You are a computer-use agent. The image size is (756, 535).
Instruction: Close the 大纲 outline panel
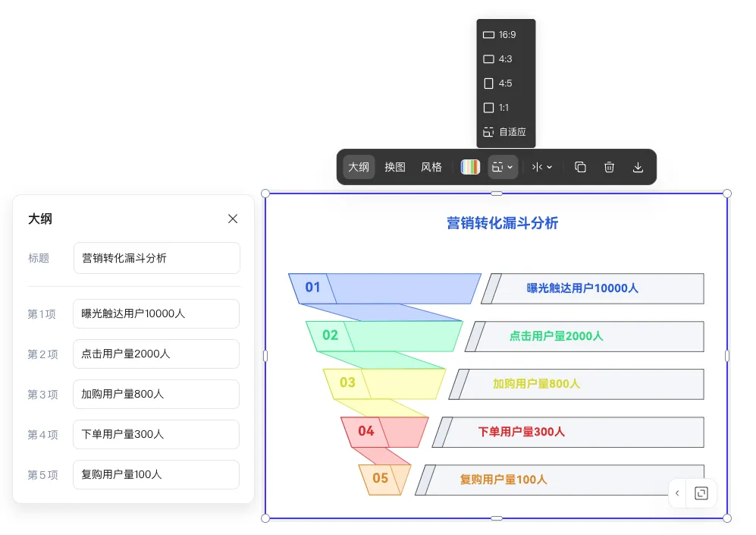click(x=233, y=219)
